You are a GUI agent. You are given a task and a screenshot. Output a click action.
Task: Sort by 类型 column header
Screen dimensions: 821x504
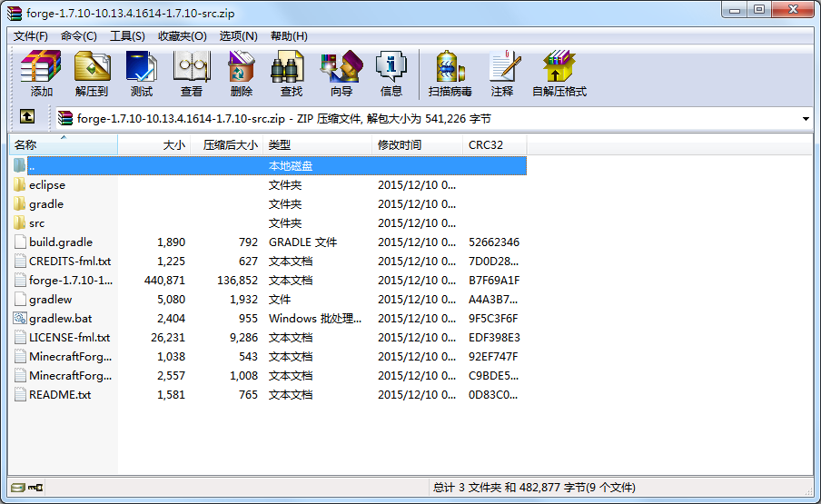tap(317, 145)
